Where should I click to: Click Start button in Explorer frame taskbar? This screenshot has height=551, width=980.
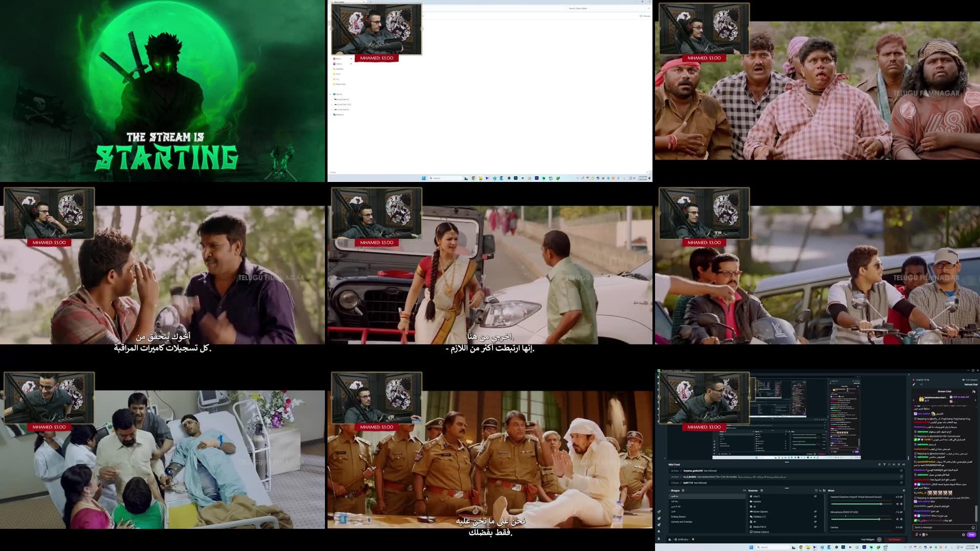pyautogui.click(x=423, y=178)
